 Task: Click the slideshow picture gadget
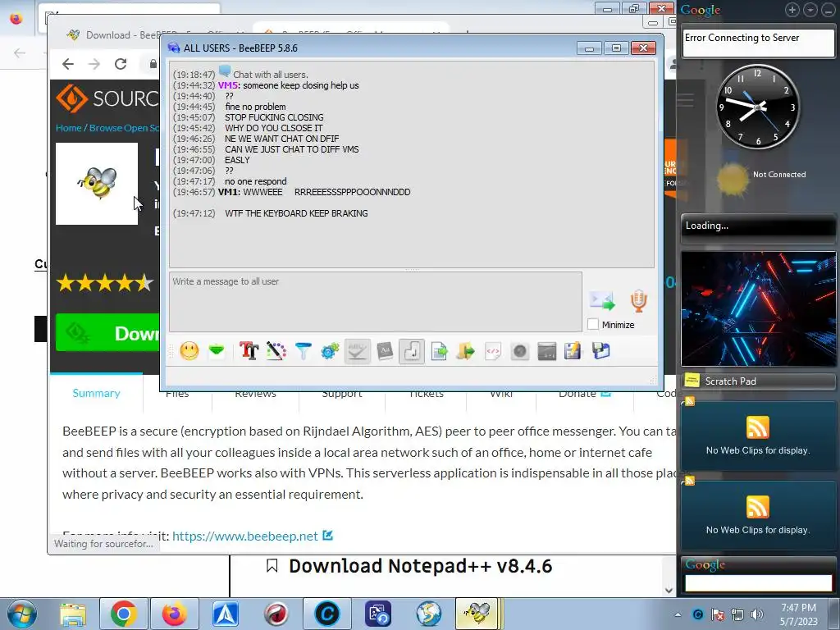pos(758,309)
